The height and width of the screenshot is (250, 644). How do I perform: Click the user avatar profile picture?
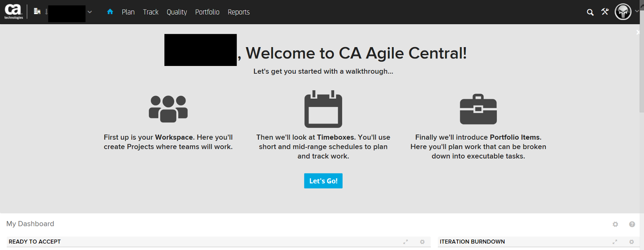click(623, 12)
